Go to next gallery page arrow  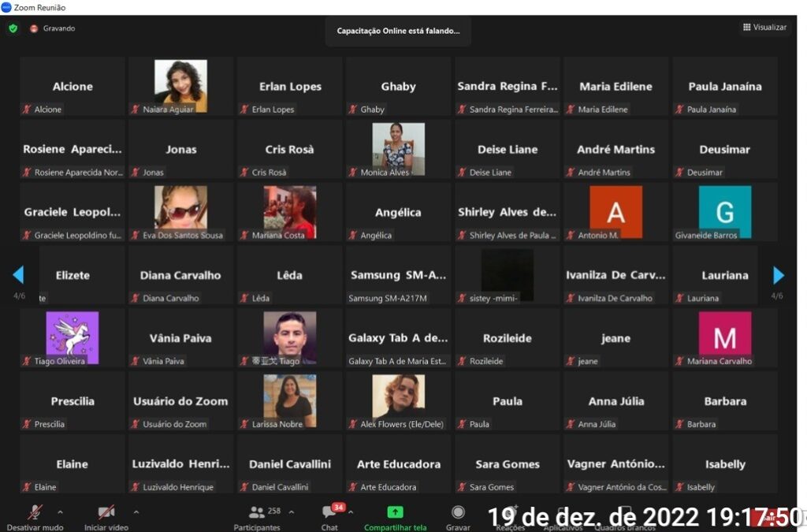tap(778, 275)
